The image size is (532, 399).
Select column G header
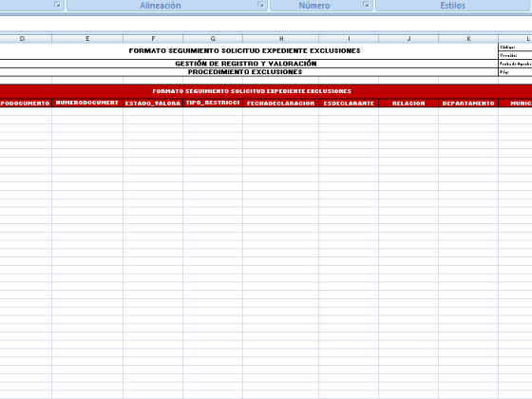213,39
